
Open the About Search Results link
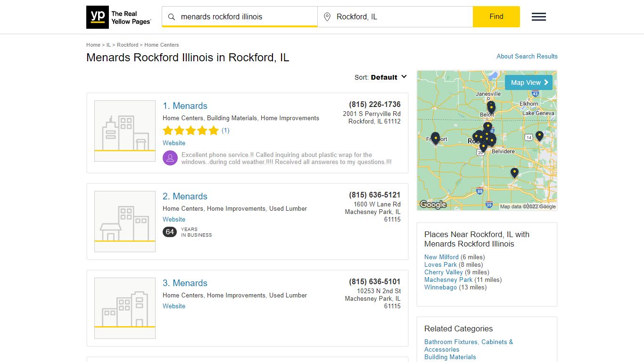pyautogui.click(x=527, y=56)
